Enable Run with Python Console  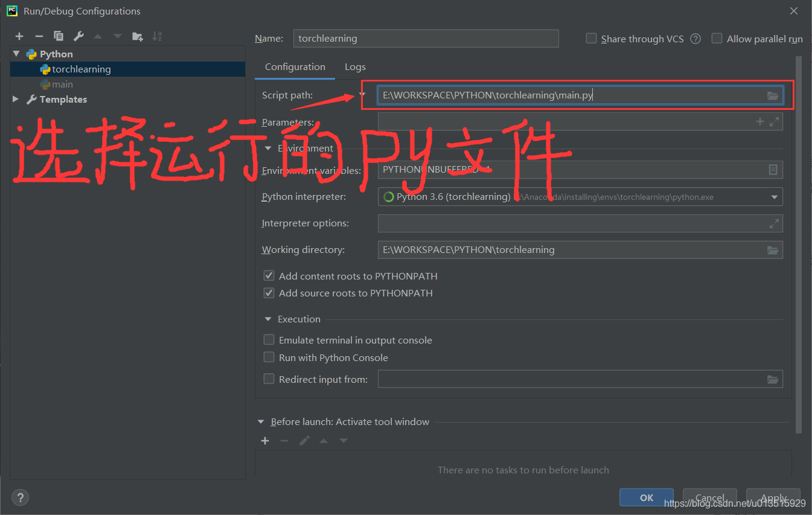click(269, 357)
